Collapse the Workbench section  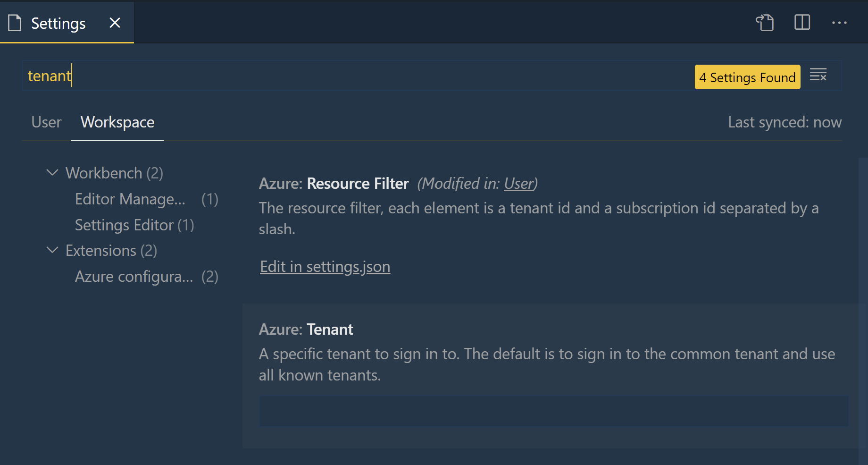pos(52,172)
